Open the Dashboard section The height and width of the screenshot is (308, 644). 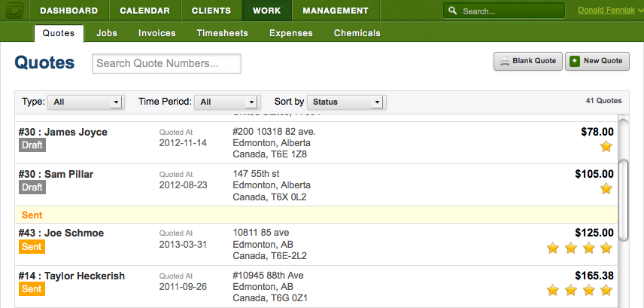click(x=69, y=11)
